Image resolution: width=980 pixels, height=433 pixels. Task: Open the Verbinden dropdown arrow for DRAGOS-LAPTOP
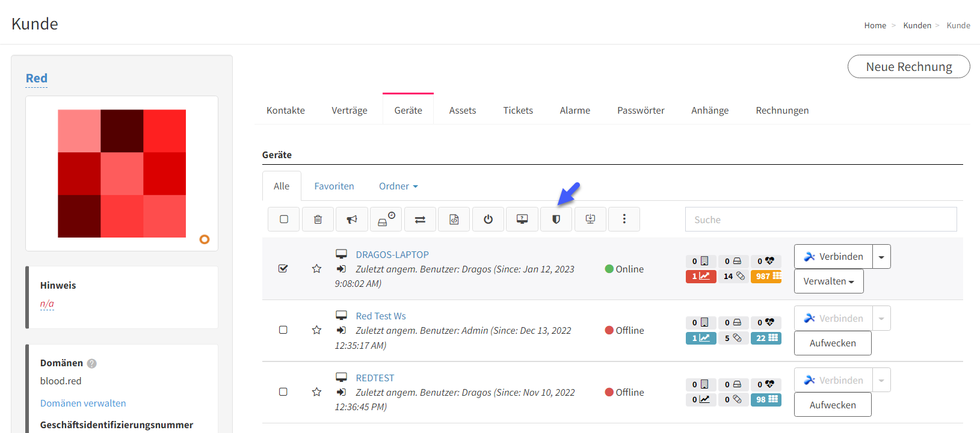coord(881,257)
